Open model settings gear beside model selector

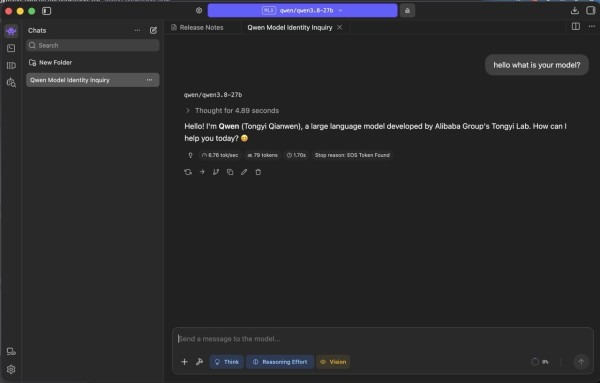199,11
